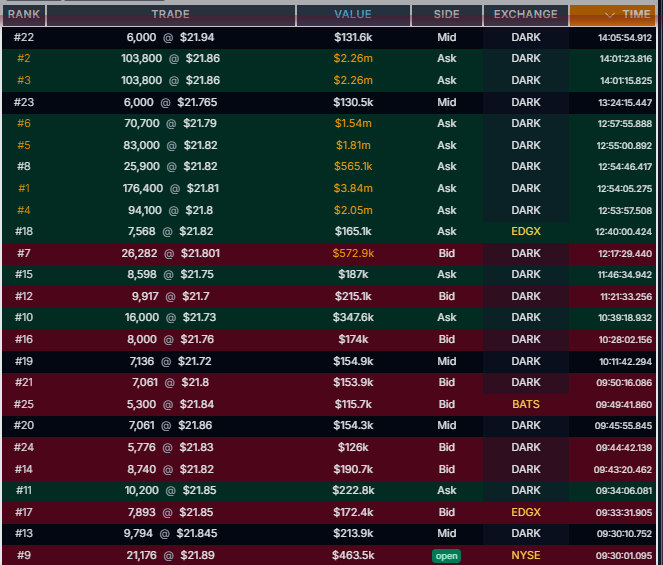
Task: Select rank #22 cell
Action: [x=24, y=37]
